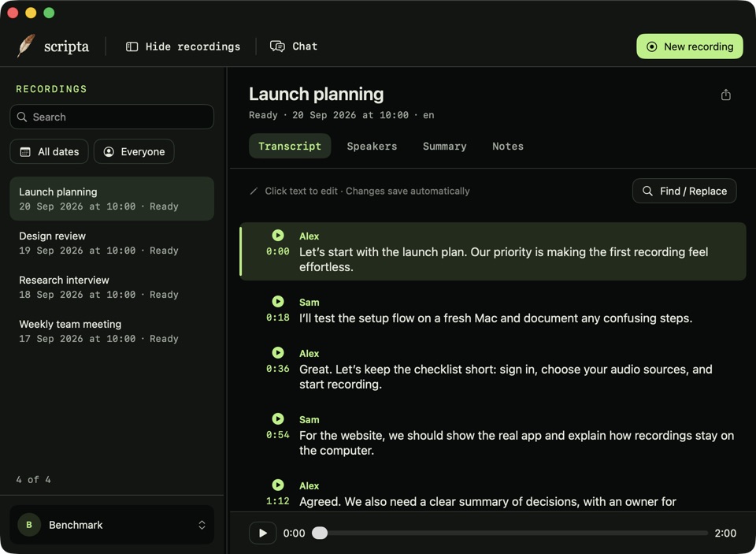Viewport: 756px width, 554px height.
Task: Select the Weekly team meeting recording
Action: (112, 331)
